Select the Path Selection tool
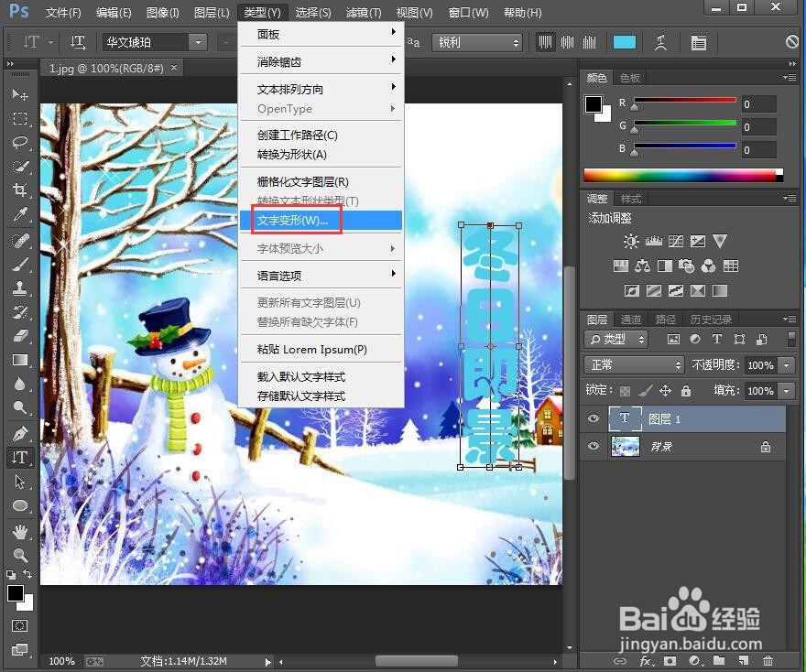 pos(19,482)
